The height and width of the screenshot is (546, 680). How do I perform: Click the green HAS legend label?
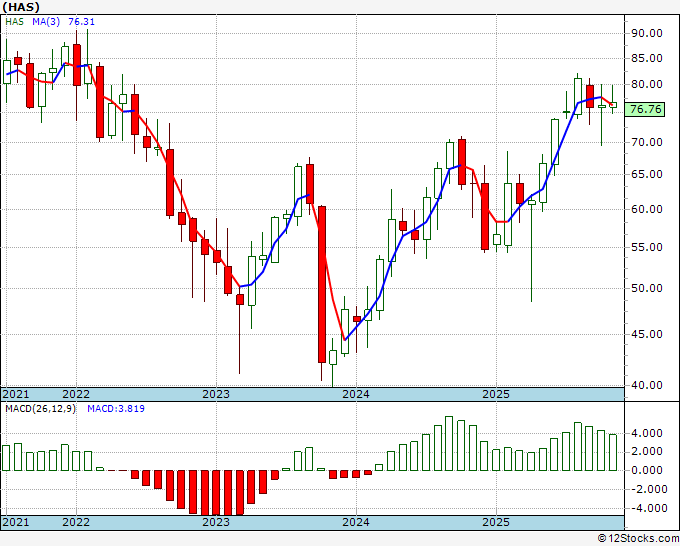click(x=14, y=22)
